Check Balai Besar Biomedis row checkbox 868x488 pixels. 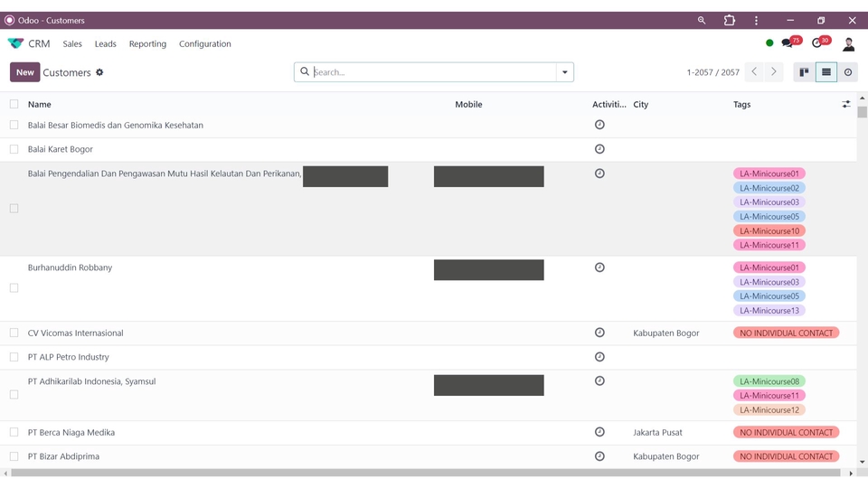(14, 125)
